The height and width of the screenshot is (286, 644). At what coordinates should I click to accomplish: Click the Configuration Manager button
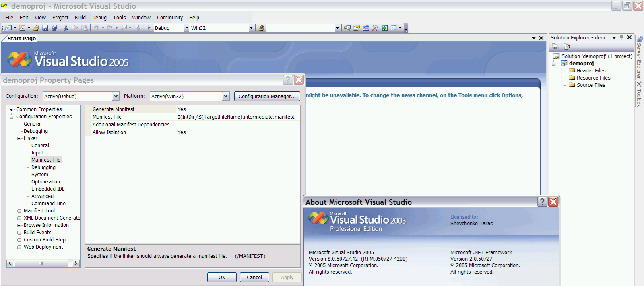tap(267, 96)
